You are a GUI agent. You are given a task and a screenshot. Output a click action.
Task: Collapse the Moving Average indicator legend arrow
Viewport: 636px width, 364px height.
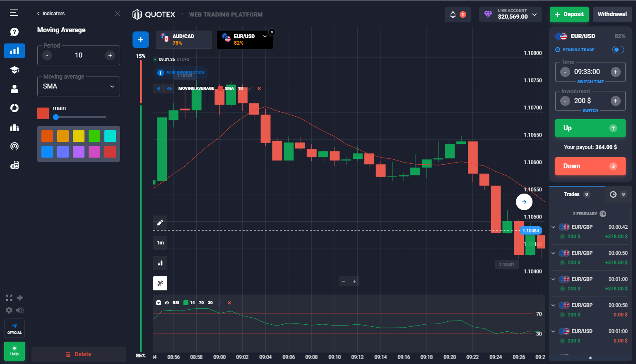point(158,89)
